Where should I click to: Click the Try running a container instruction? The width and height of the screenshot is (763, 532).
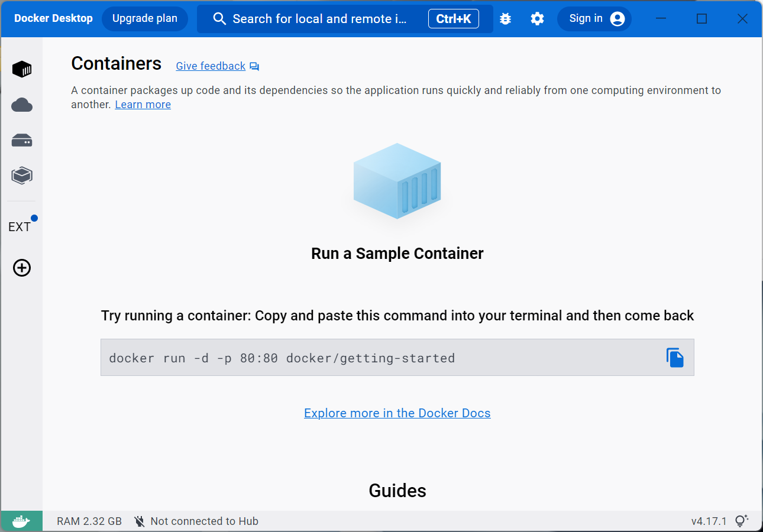pos(397,316)
